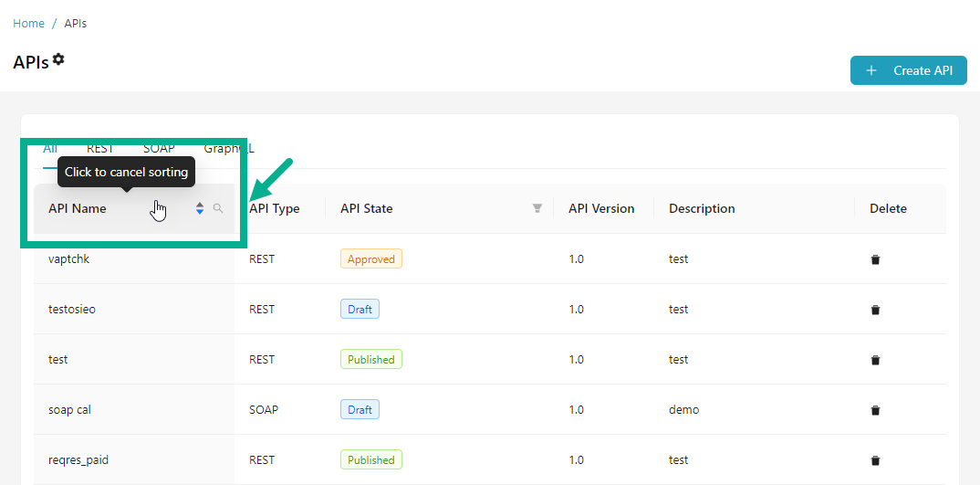Screen dimensions: 980x485
Task: Delete the vaptchk API via trash icon
Action: click(x=875, y=259)
